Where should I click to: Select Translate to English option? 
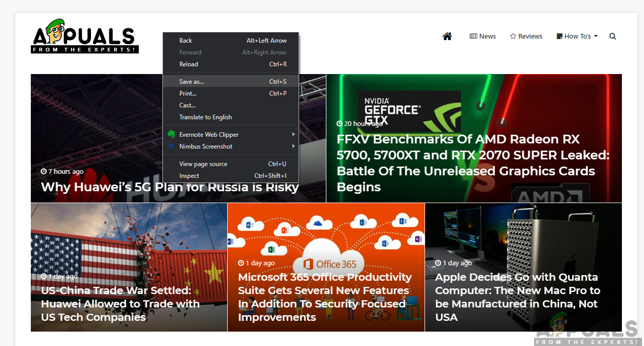click(206, 117)
